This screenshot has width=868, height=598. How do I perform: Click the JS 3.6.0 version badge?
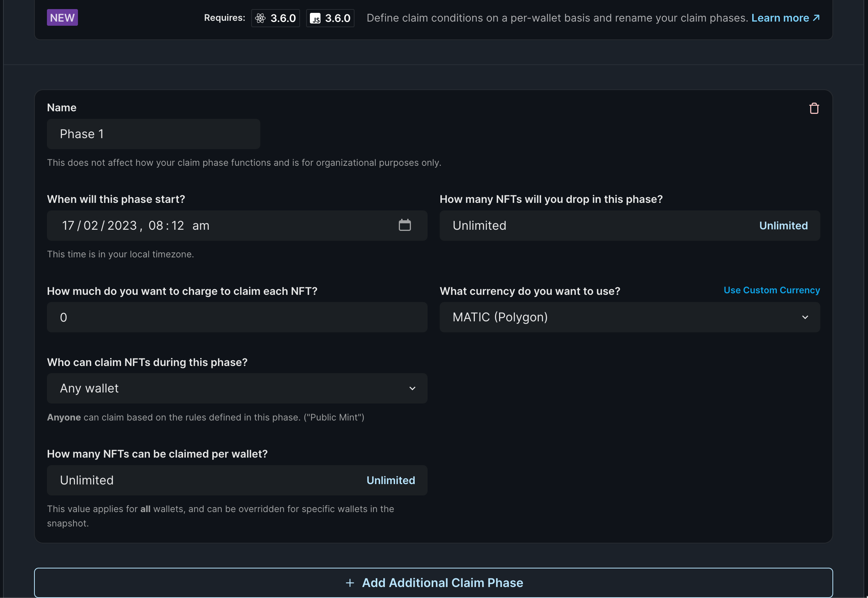[330, 18]
